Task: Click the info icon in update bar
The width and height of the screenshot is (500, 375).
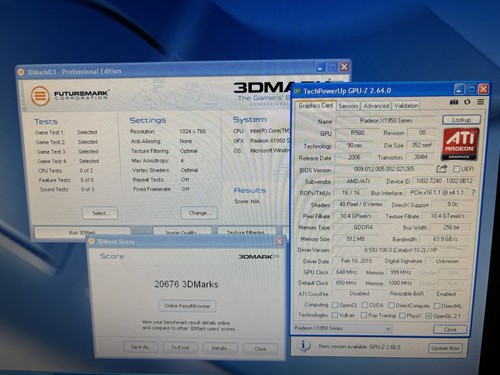Action: click(303, 345)
